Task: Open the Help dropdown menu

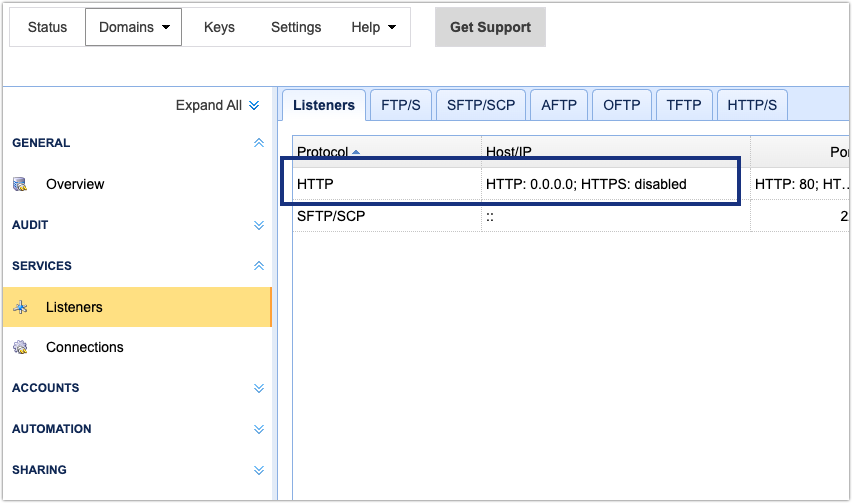Action: point(373,27)
